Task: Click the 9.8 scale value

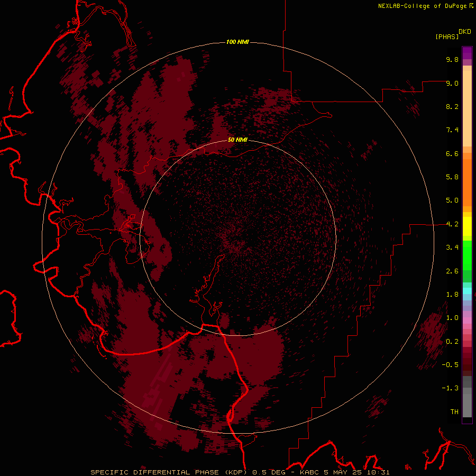Action: [x=452, y=59]
